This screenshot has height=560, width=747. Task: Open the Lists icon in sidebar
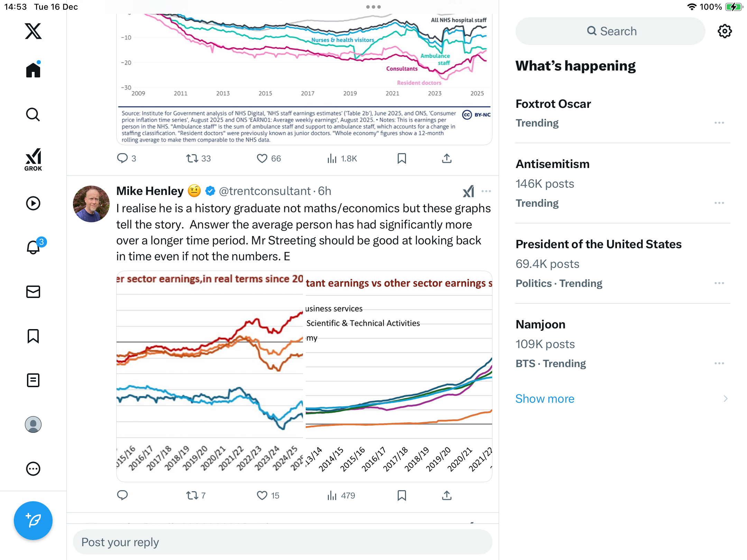click(33, 380)
